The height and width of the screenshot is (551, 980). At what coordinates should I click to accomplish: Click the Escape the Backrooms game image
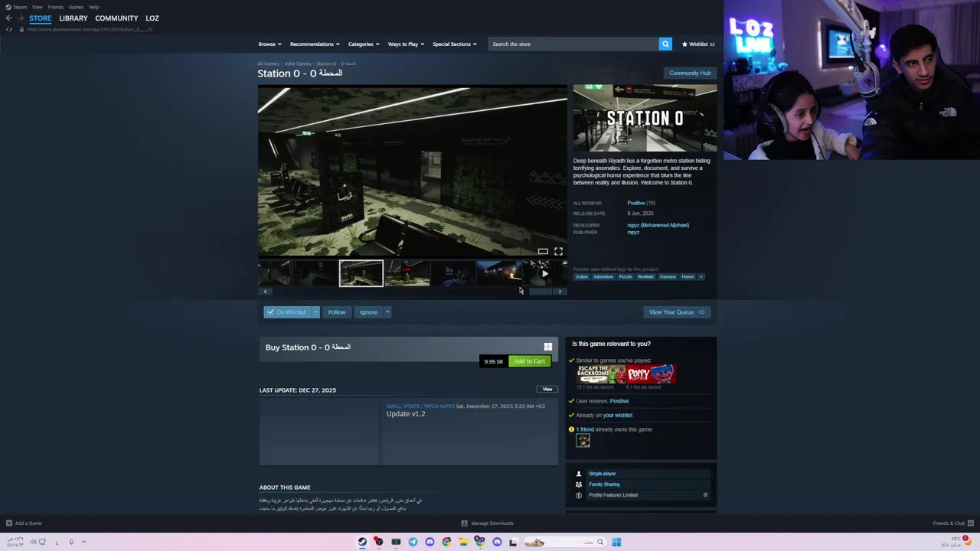pyautogui.click(x=602, y=374)
